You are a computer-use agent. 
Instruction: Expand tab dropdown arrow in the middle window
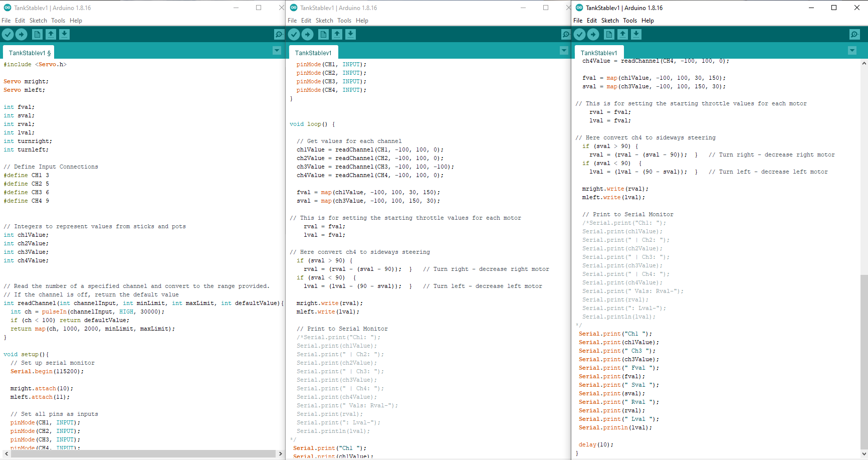[564, 51]
